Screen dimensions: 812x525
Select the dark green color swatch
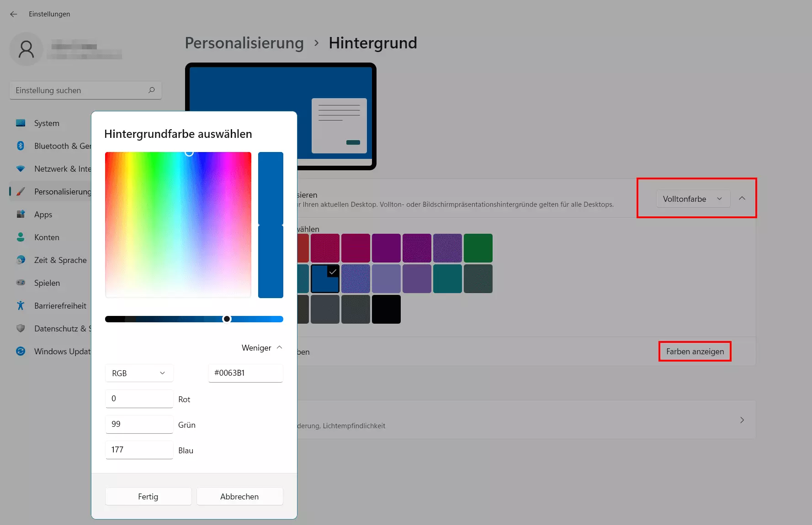coord(478,248)
